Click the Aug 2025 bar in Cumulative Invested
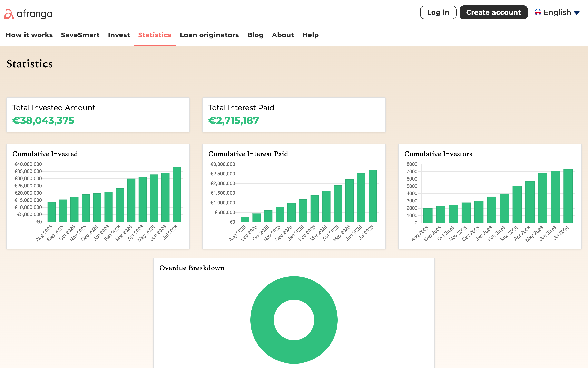The width and height of the screenshot is (588, 368). point(51,212)
